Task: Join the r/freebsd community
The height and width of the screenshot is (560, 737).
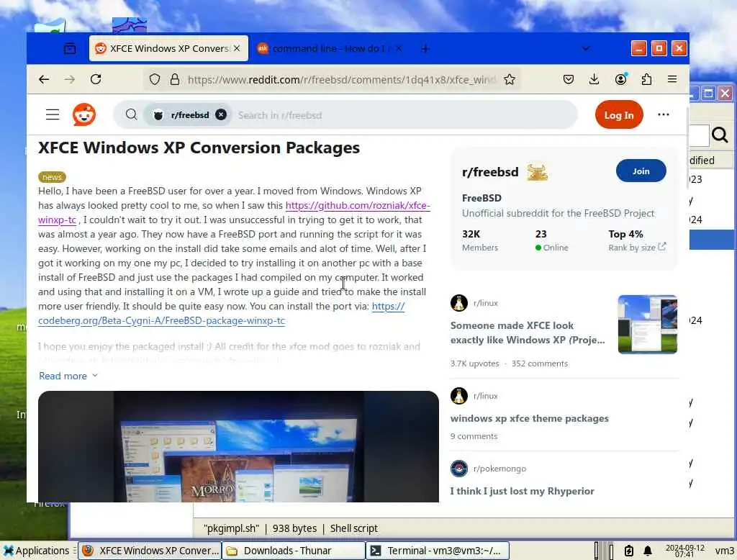Action: click(x=641, y=171)
